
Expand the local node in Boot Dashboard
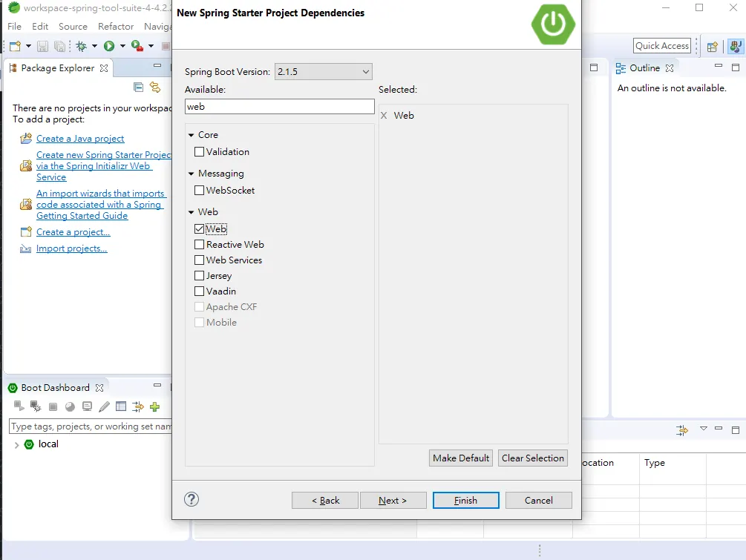coord(16,445)
